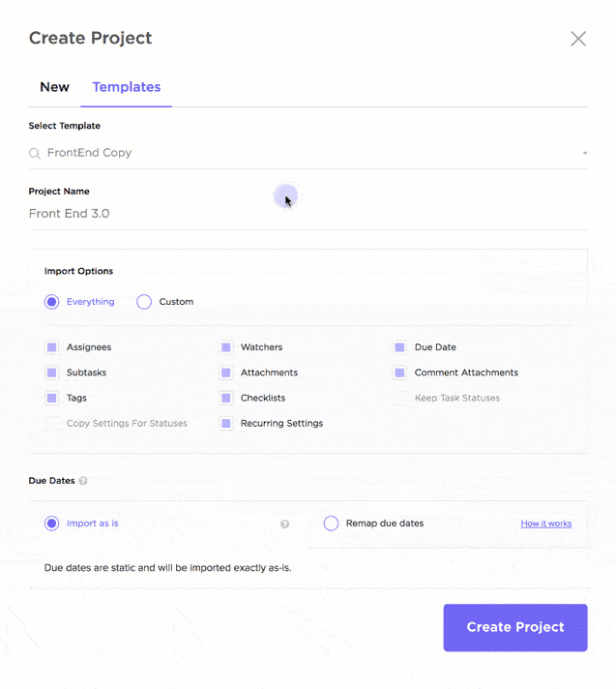Click the question mark icon beside Import as is
This screenshot has height=689, width=616.
tap(284, 524)
